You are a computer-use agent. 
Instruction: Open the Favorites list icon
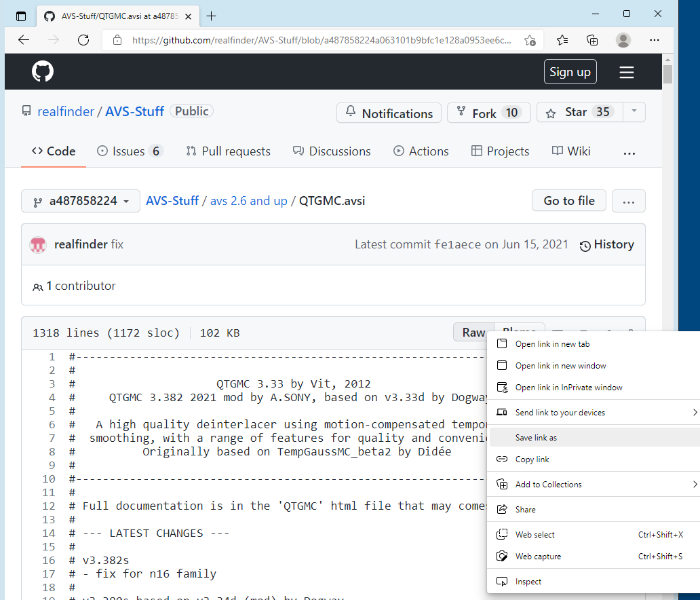562,40
